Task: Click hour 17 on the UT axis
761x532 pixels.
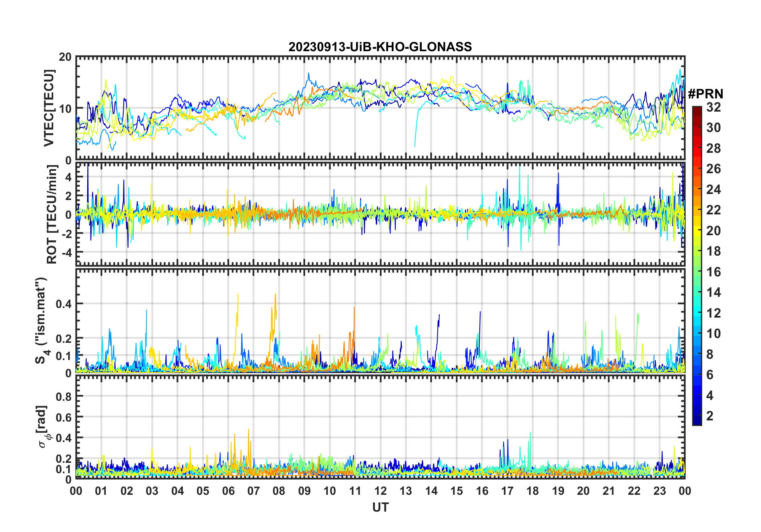Action: (x=507, y=491)
